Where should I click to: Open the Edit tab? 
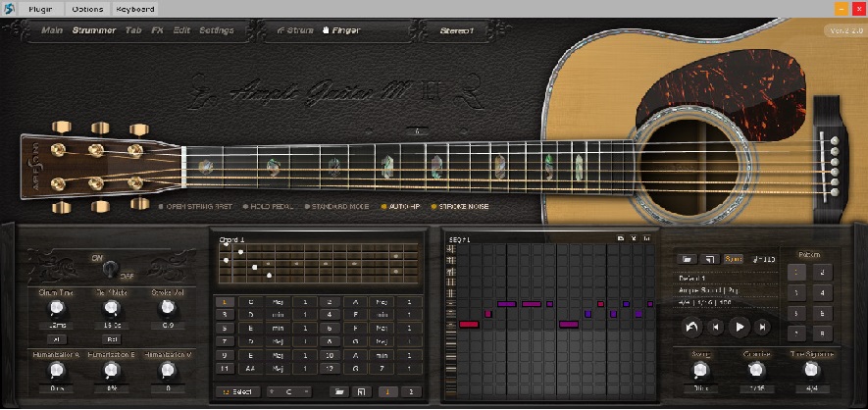(181, 30)
